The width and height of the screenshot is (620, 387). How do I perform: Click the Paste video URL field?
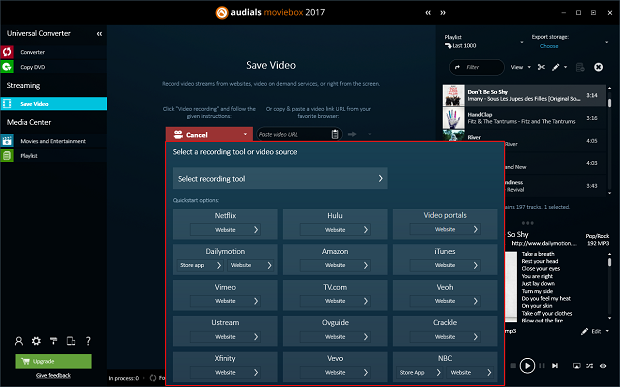[x=294, y=134]
